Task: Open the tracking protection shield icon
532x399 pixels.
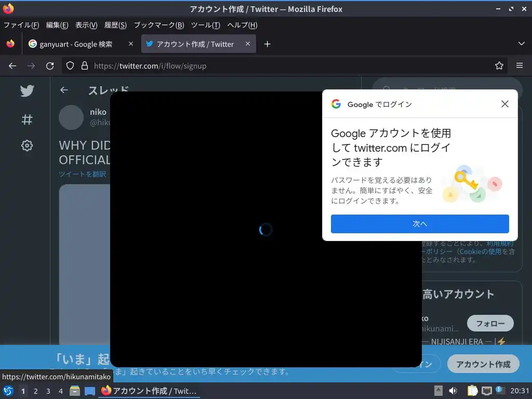Action: [x=70, y=65]
